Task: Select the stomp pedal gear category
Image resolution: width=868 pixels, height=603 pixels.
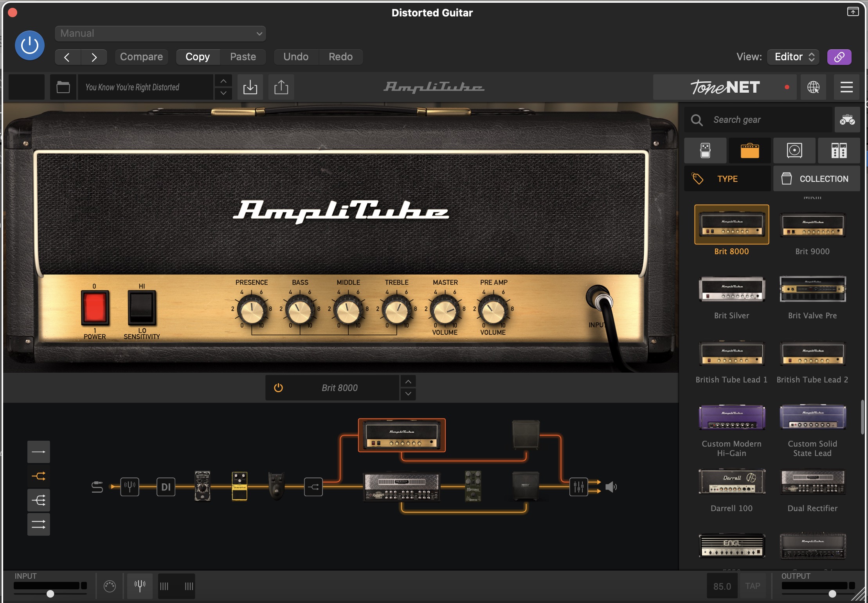Action: click(x=705, y=151)
